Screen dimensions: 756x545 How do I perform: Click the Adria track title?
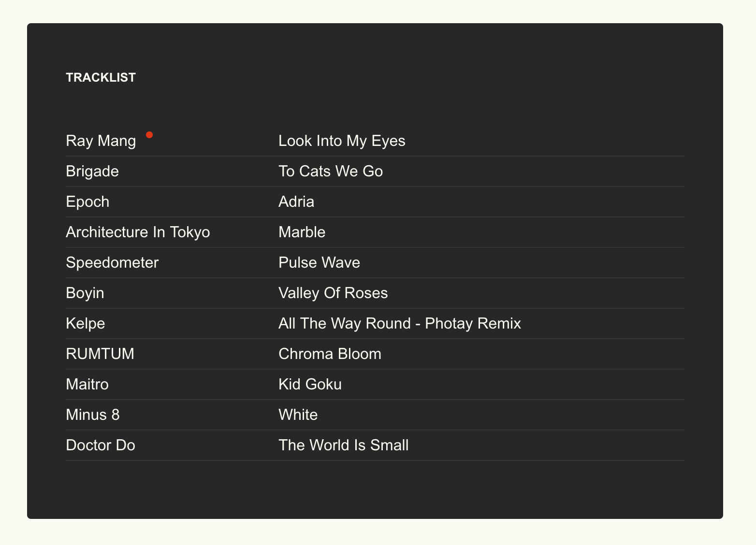[x=296, y=201]
